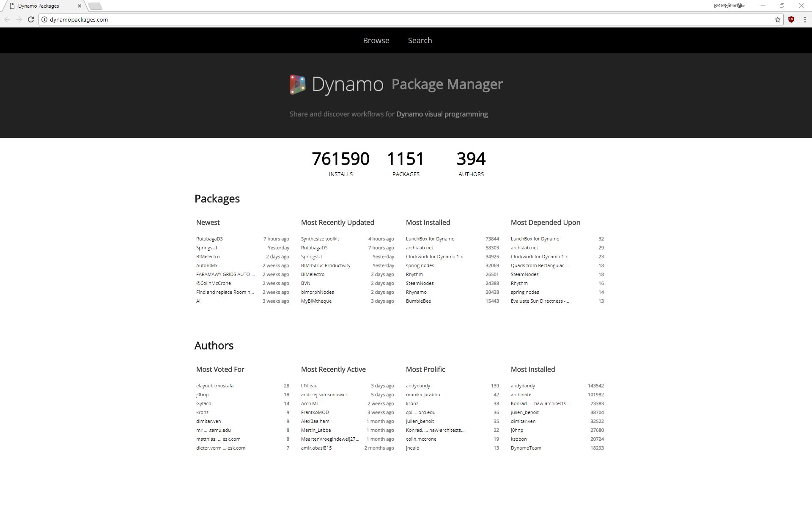The image size is (812, 508).
Task: View site information icon in address bar
Action: (x=44, y=19)
